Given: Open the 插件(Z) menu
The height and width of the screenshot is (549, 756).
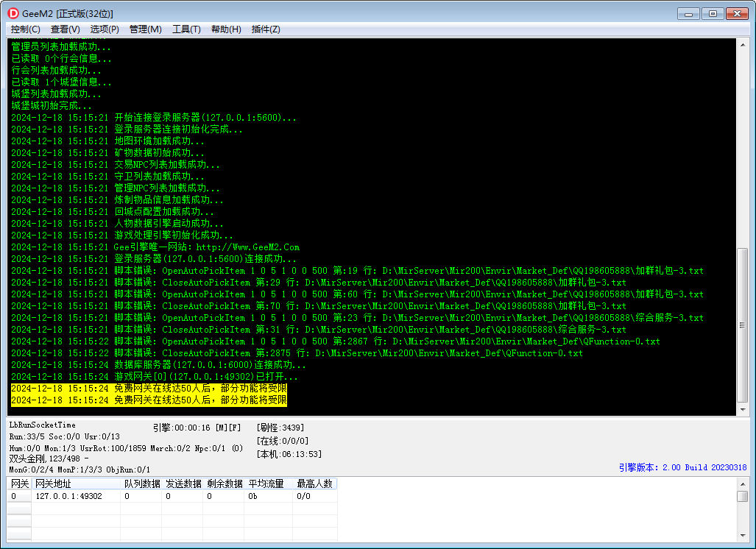Looking at the screenshot, I should tap(266, 29).
